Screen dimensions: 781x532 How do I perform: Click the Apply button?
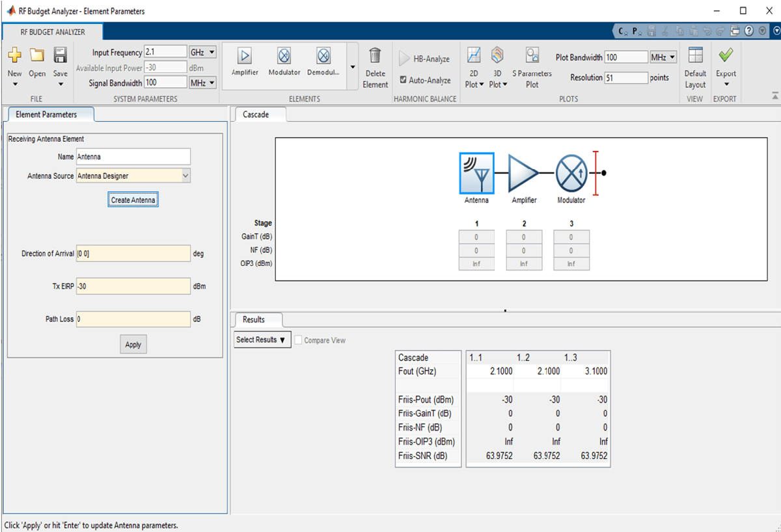[133, 345]
